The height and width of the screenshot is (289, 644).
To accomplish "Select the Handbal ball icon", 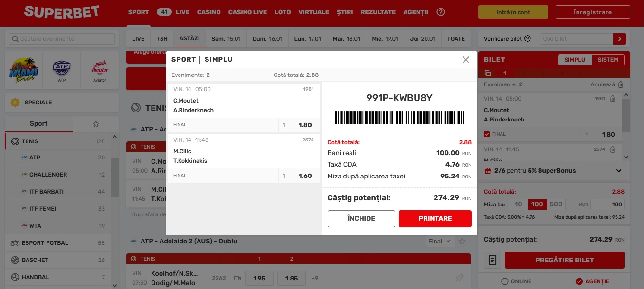I will (x=15, y=277).
